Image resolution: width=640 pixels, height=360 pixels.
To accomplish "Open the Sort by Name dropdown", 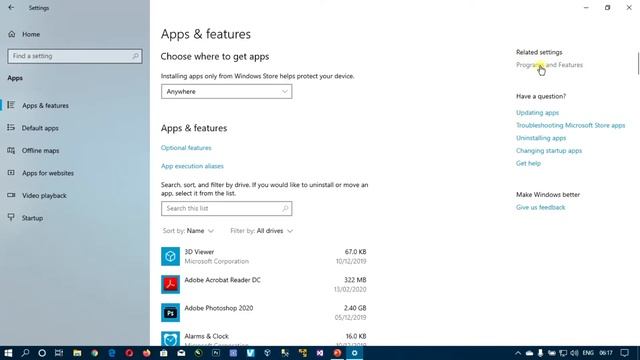I will 189,231.
